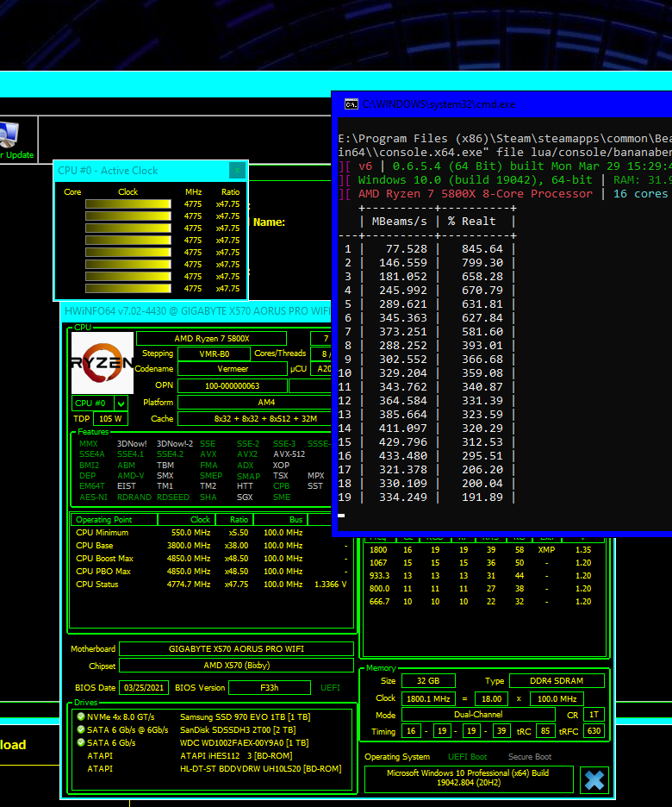Click the status icon for WDC SATA drive
672x807 pixels.
(80, 743)
